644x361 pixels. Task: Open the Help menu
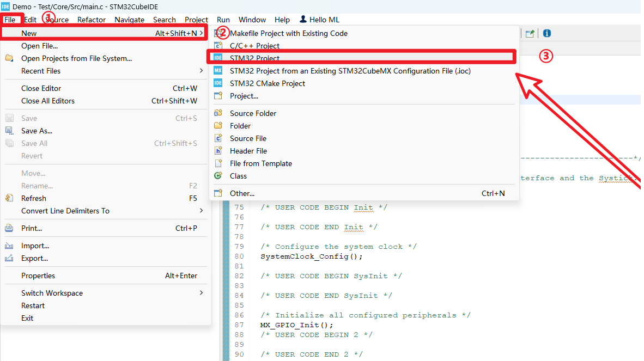point(282,20)
